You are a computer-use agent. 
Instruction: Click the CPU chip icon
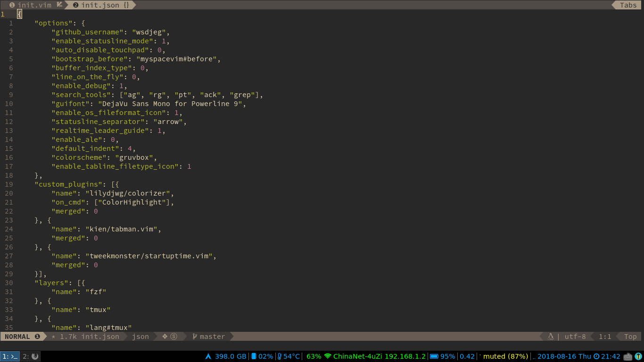coord(254,356)
